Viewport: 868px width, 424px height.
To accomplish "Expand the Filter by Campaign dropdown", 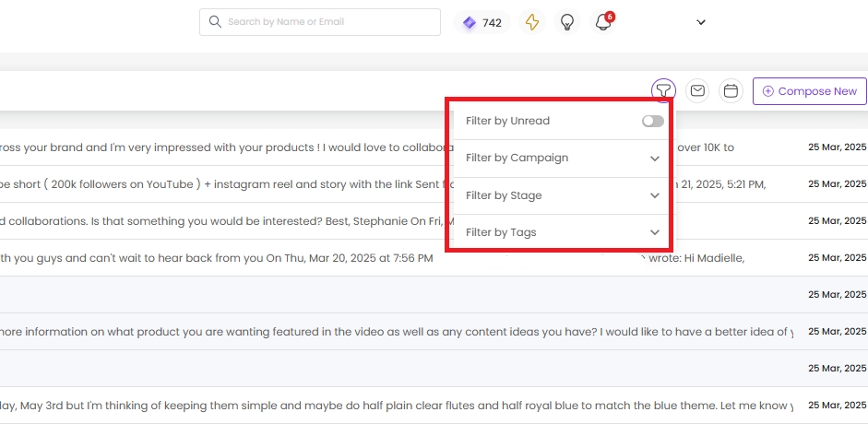I will click(x=563, y=159).
